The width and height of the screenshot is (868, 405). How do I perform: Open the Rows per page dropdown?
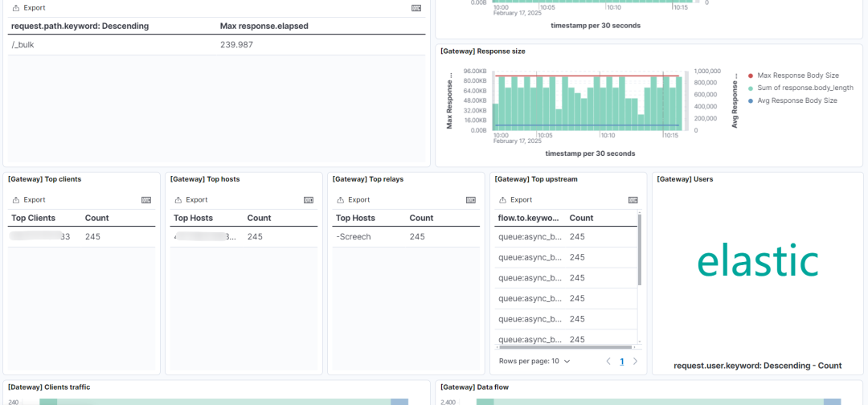coord(534,361)
